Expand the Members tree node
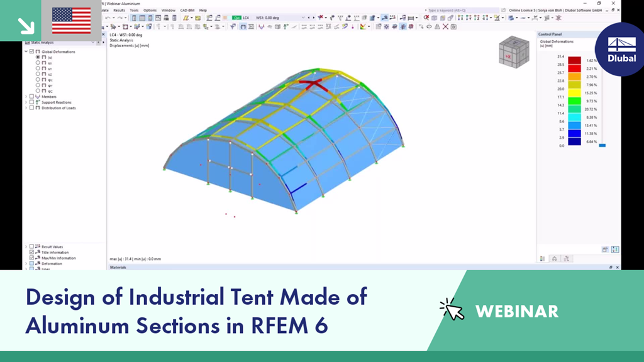 (x=26, y=96)
